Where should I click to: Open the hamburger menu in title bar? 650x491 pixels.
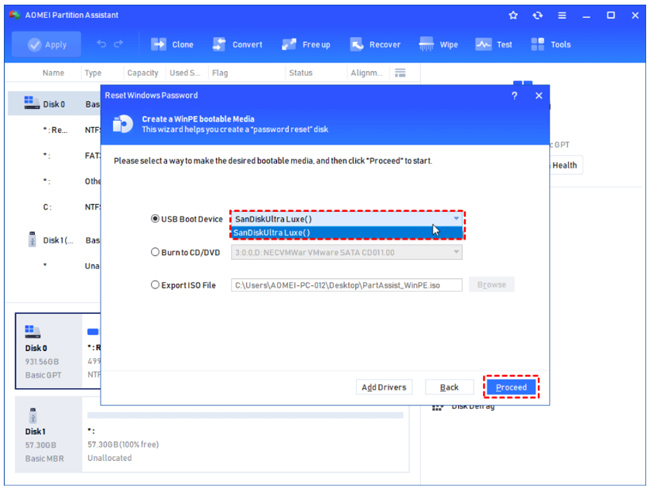click(x=562, y=15)
